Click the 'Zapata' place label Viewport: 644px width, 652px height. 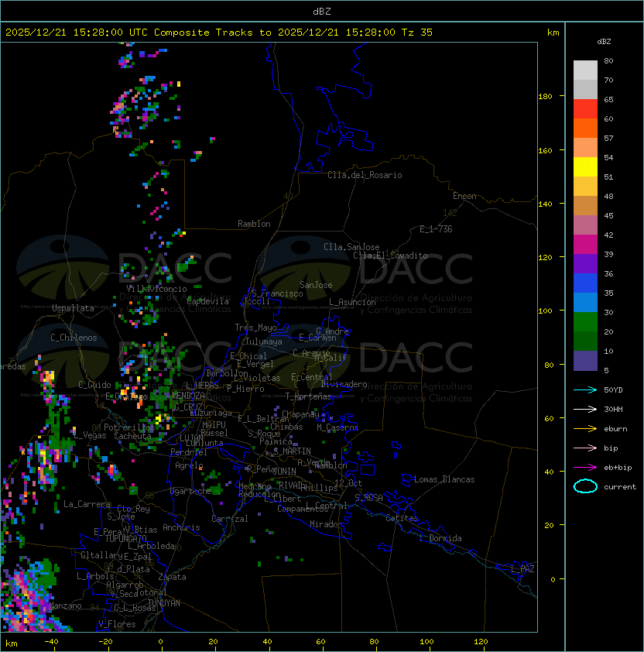(x=172, y=577)
